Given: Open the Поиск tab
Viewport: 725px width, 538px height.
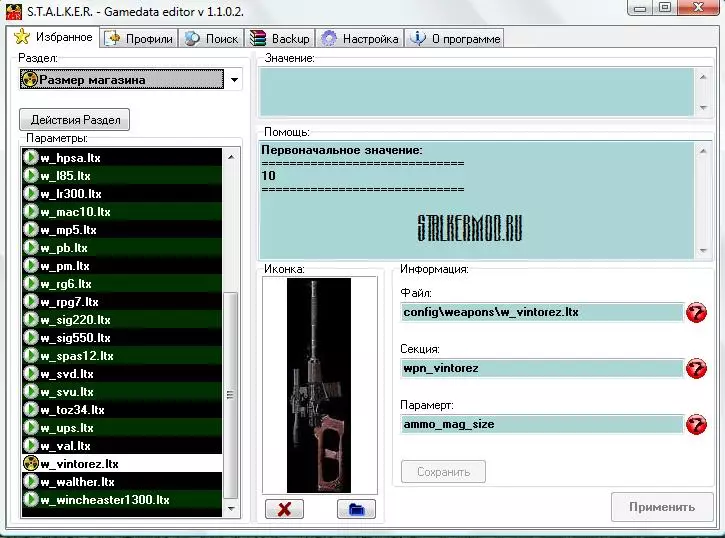Looking at the screenshot, I should (x=211, y=39).
